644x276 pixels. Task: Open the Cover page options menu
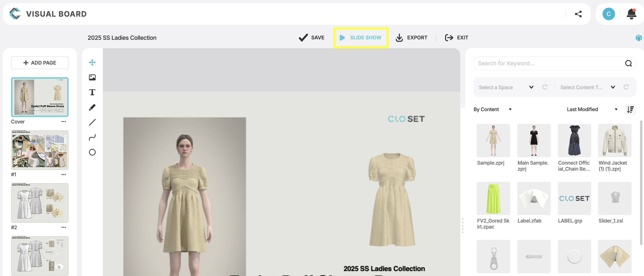63,122
